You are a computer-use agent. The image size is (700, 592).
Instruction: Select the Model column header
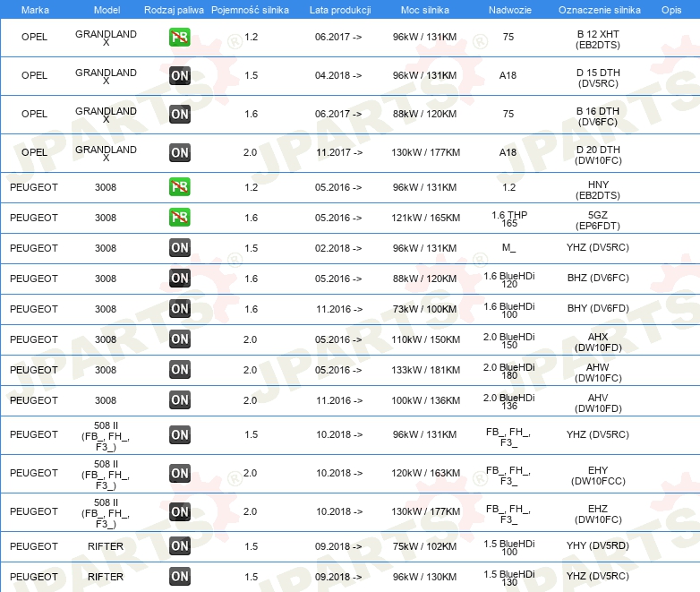[x=107, y=10]
